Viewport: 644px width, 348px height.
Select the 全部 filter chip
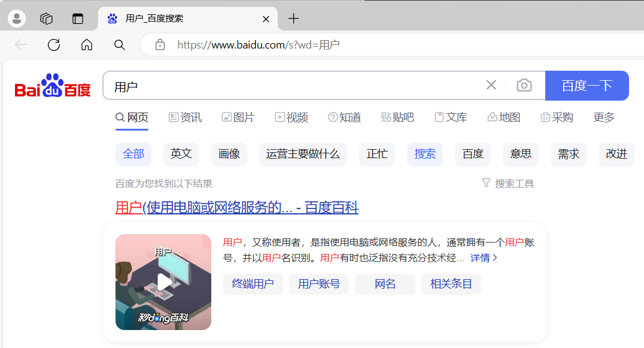133,154
